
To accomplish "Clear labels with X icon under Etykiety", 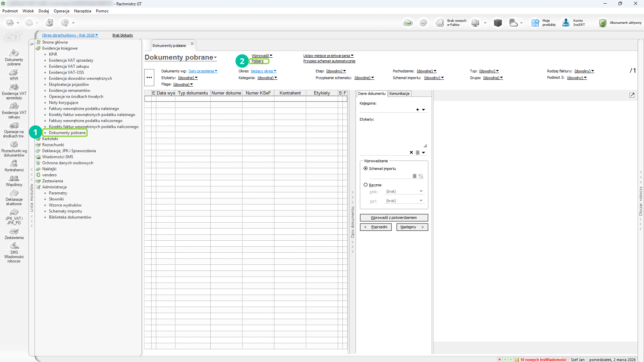I will (412, 153).
